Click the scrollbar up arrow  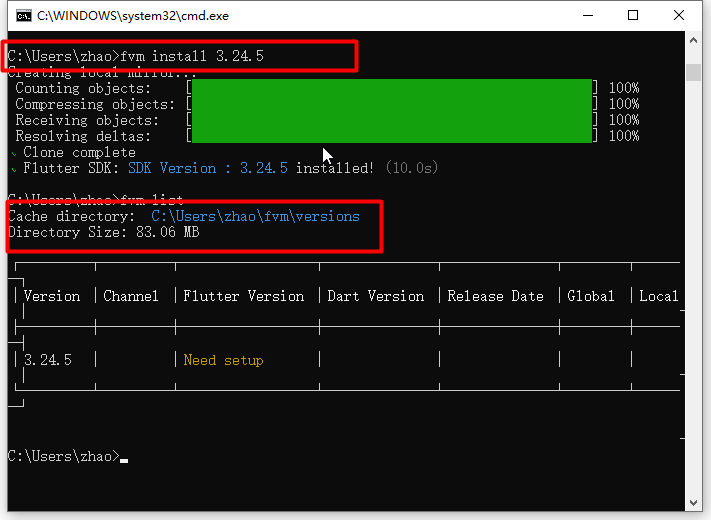693,40
